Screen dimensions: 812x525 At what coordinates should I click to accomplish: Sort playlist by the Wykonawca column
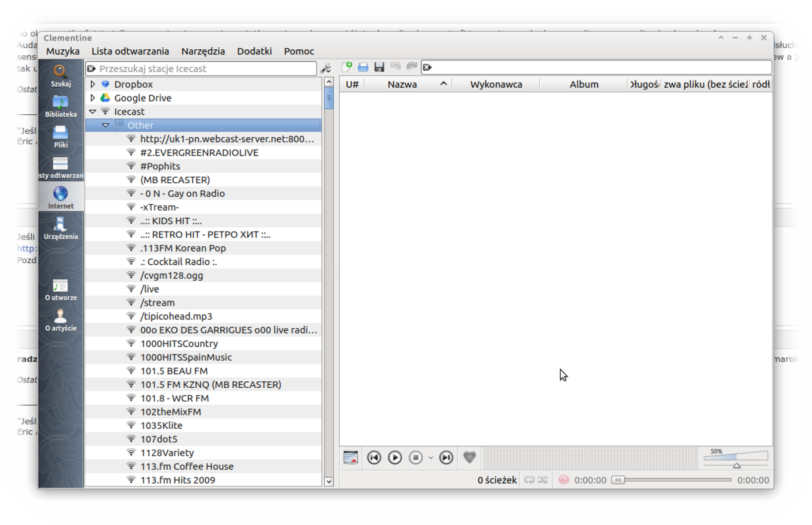coord(496,84)
